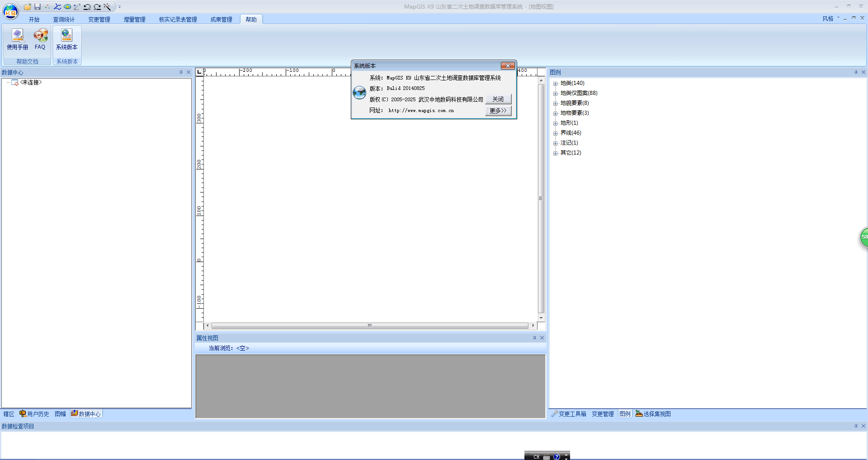The height and width of the screenshot is (460, 868).
Task: Select the 界线(46) legend label
Action: click(x=571, y=133)
